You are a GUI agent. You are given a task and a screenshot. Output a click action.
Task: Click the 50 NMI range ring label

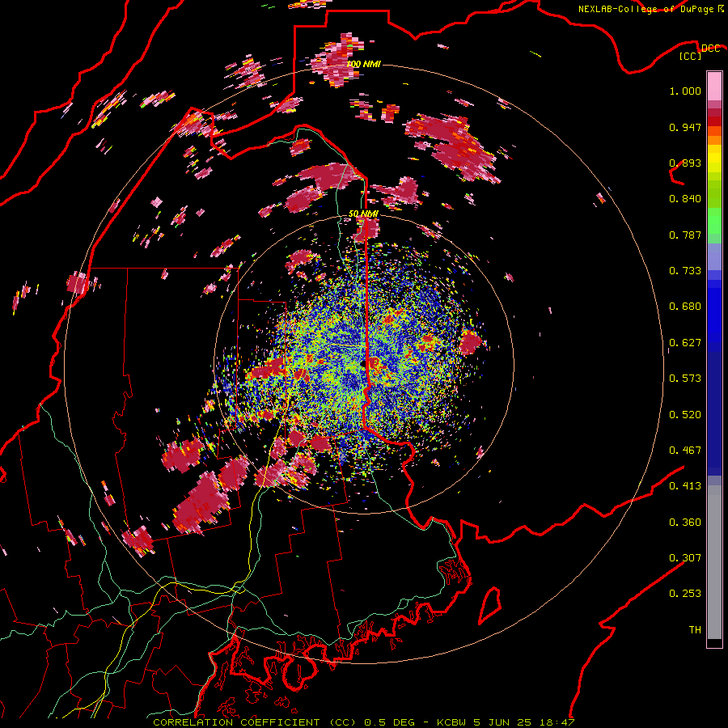(x=363, y=214)
